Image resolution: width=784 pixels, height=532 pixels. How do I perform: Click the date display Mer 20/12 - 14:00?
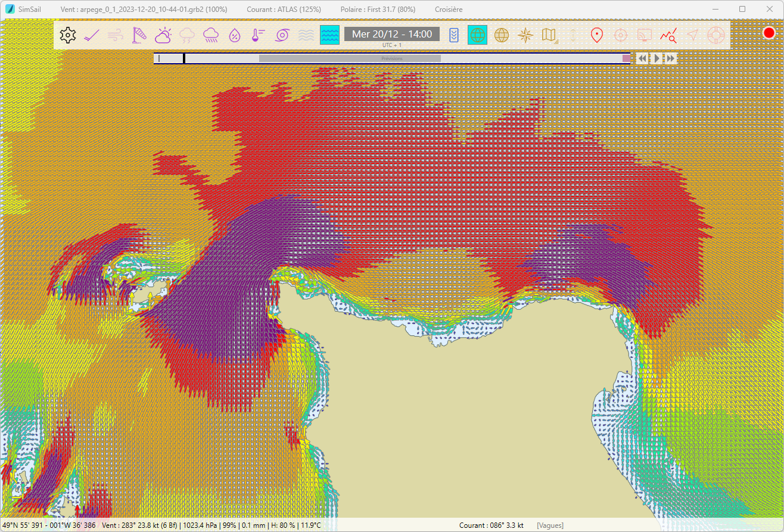point(392,34)
